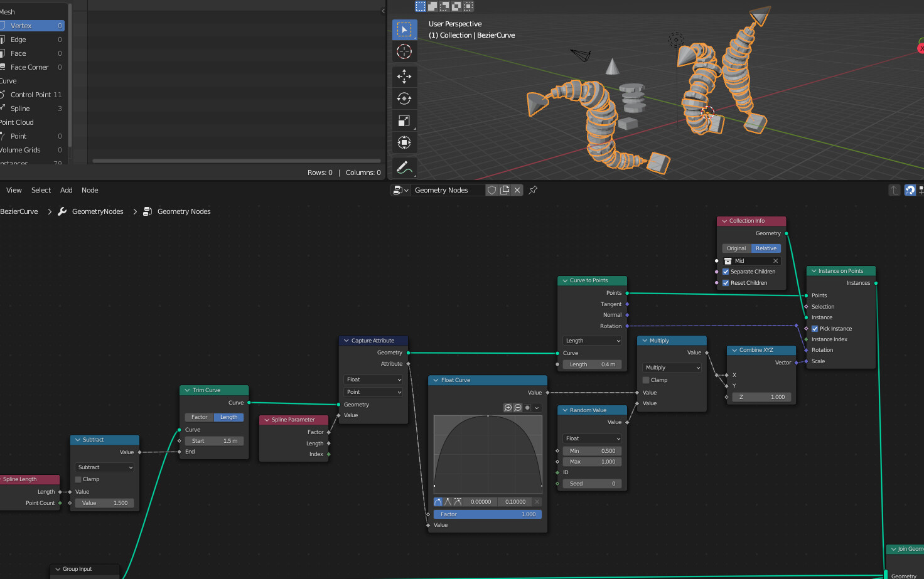This screenshot has height=579, width=924.
Task: Open the node editor Add menu
Action: point(67,190)
